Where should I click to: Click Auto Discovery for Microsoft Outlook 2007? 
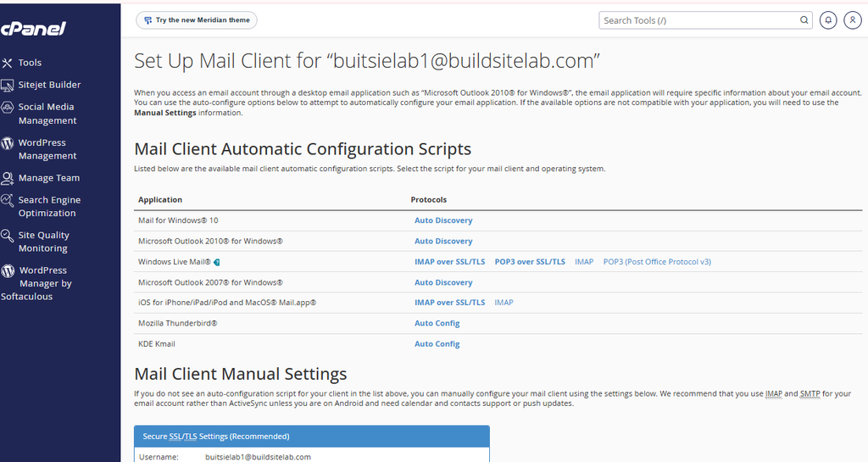click(x=443, y=282)
